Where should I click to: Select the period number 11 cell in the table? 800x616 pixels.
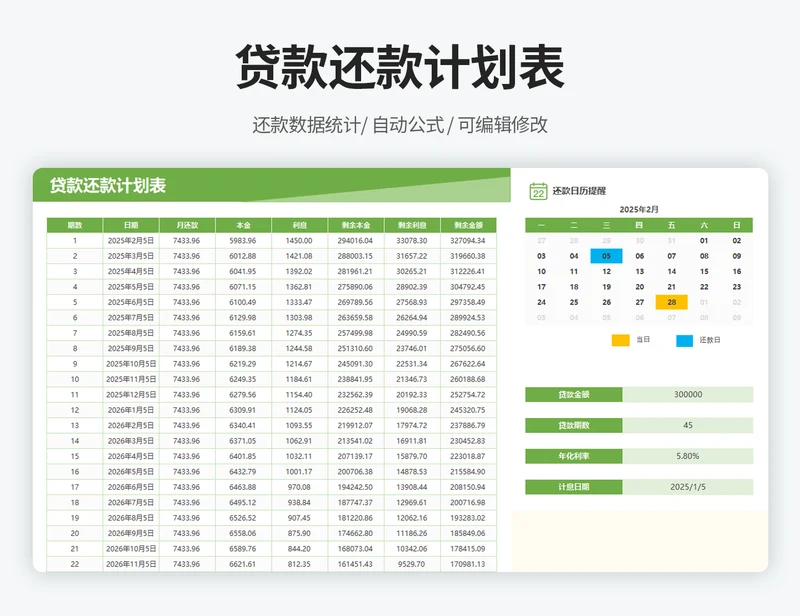click(75, 395)
